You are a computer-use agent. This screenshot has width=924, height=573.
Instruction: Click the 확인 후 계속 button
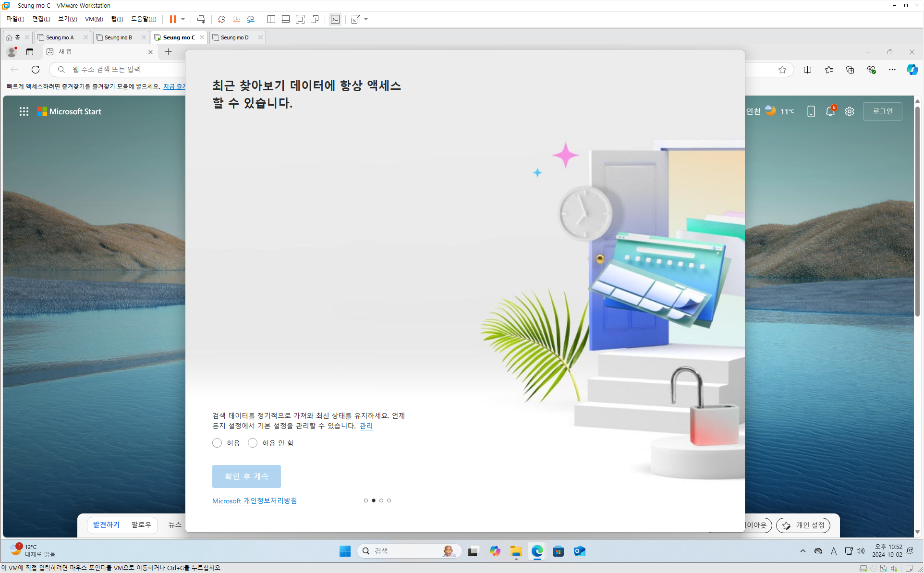pyautogui.click(x=246, y=476)
